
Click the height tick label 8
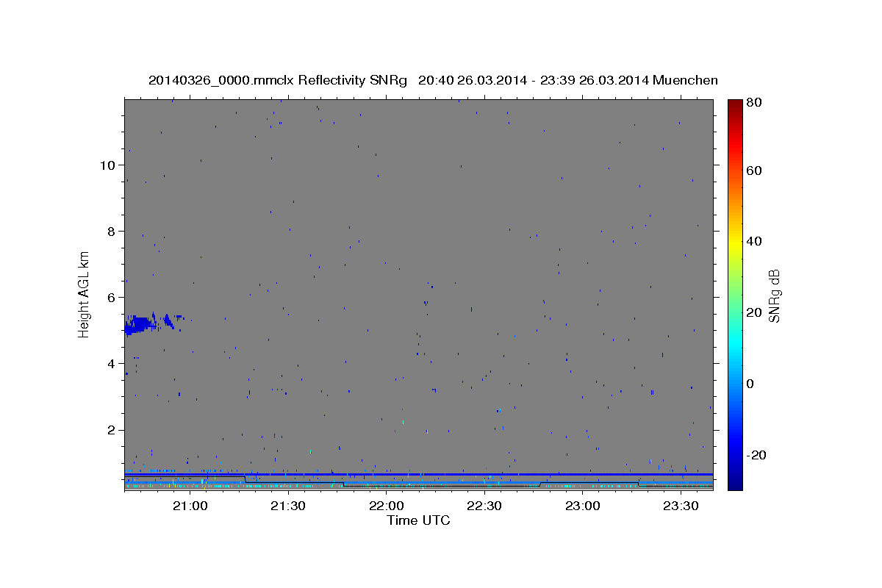coord(111,232)
